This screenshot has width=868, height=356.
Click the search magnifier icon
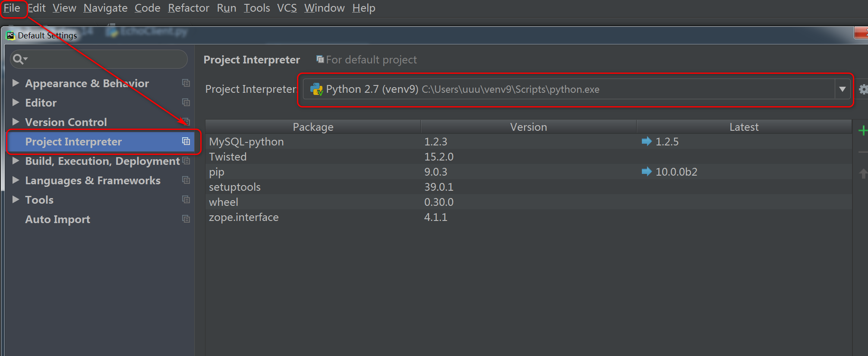pyautogui.click(x=19, y=59)
